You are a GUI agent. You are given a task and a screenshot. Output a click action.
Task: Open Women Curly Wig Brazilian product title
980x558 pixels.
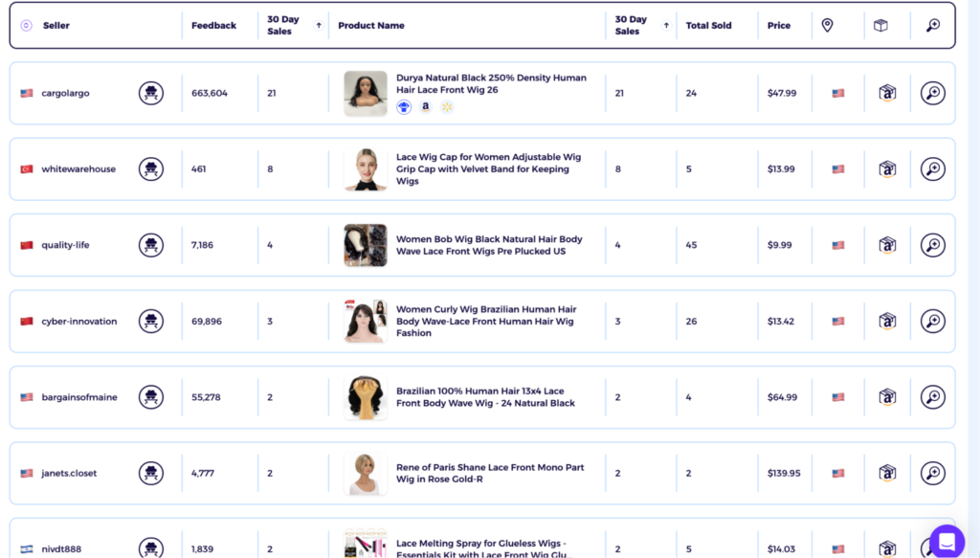(486, 322)
